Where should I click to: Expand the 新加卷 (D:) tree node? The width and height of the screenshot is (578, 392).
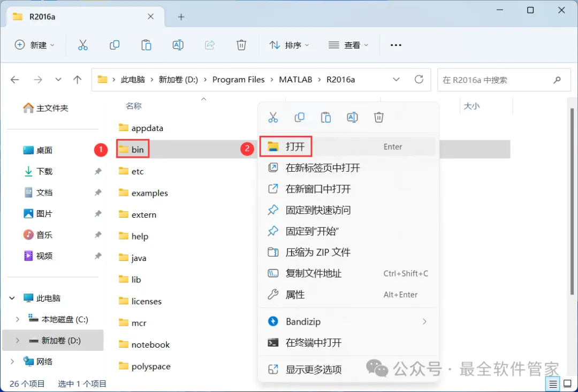point(17,341)
